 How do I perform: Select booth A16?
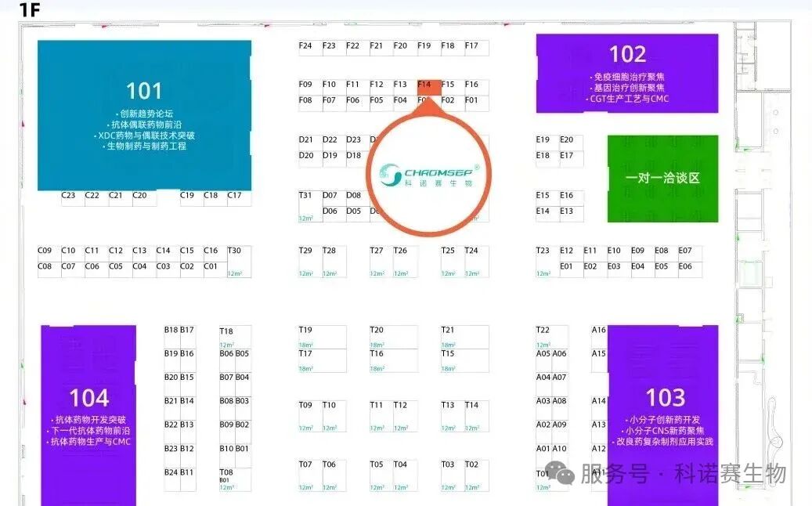(x=599, y=337)
